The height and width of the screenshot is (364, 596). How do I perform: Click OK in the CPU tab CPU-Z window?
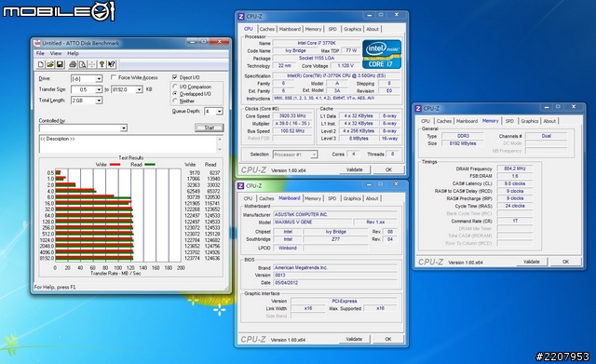coord(388,169)
